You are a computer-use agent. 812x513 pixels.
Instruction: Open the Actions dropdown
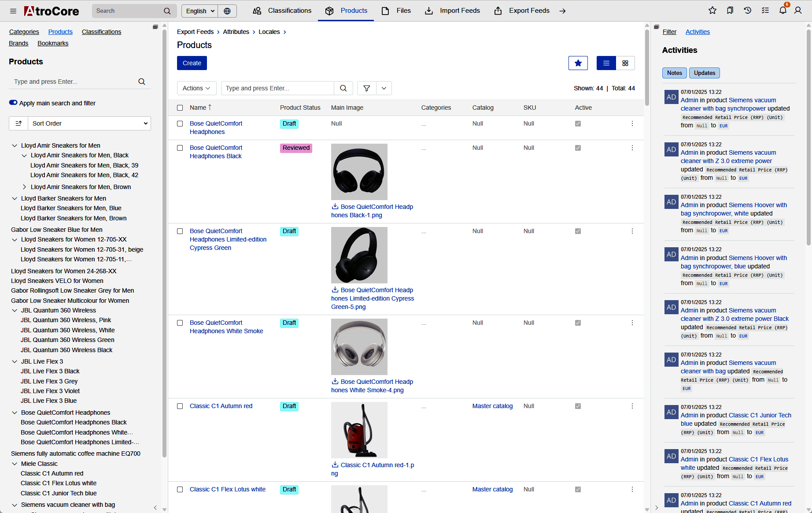pos(196,88)
